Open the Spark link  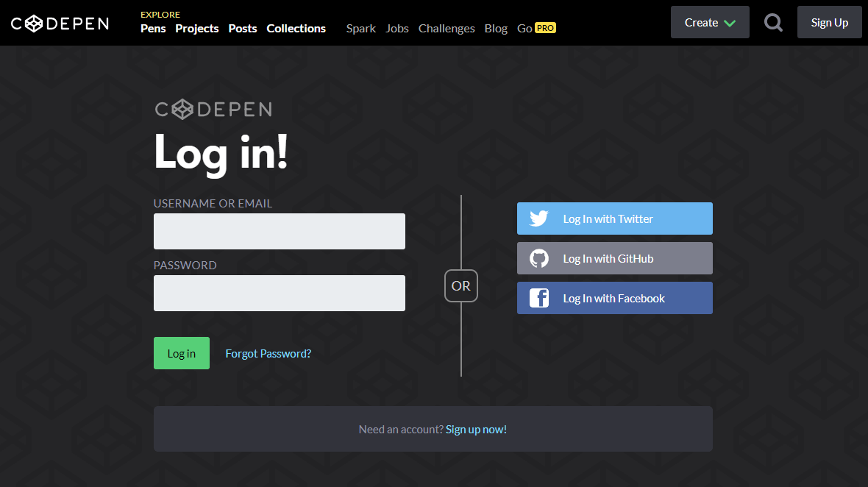[x=361, y=28]
